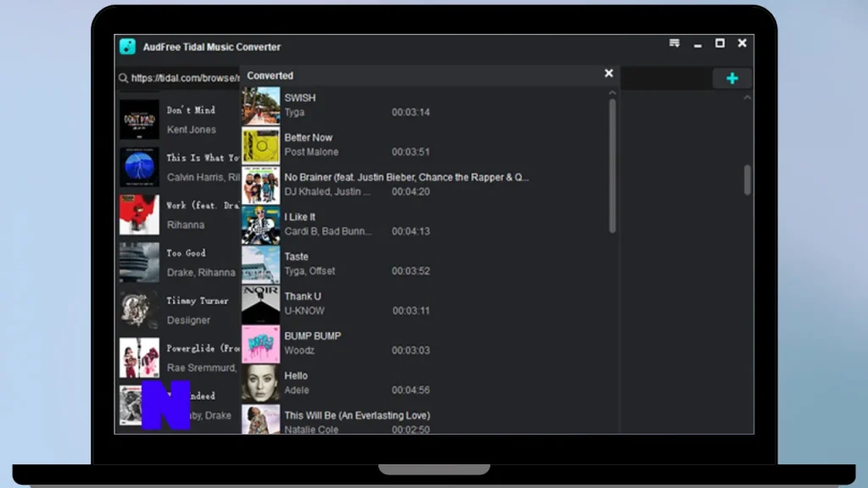Select the Taste album thumbnail
Viewport: 868px width, 488px height.
[261, 264]
